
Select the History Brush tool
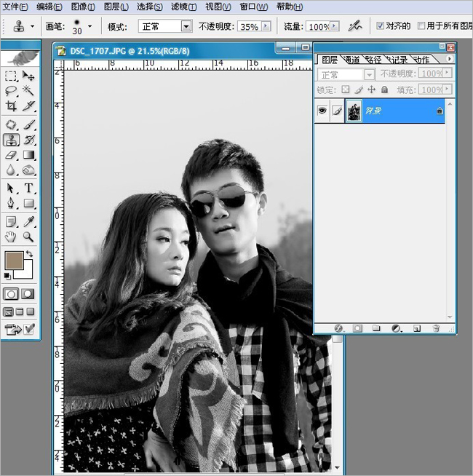[x=28, y=140]
